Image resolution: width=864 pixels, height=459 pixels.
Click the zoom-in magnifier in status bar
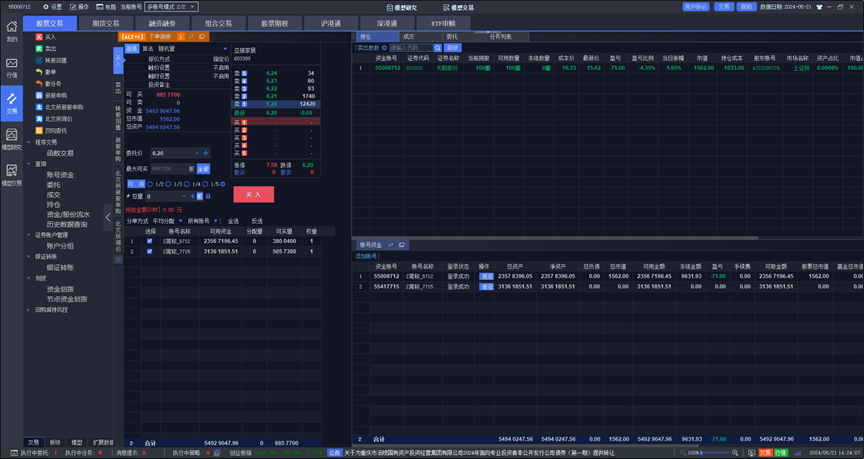pos(735,452)
